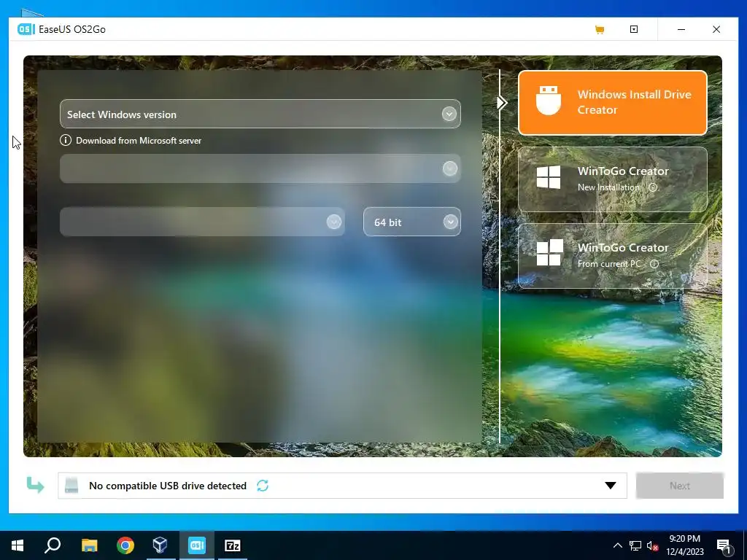Viewport: 747px width, 560px height.
Task: Open the title bar options menu icon
Action: 634,29
